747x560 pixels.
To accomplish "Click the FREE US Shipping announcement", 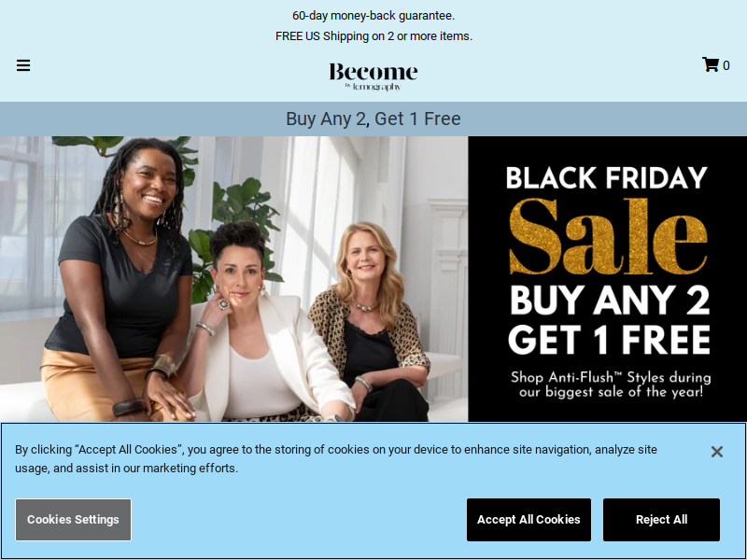I will 373,36.
